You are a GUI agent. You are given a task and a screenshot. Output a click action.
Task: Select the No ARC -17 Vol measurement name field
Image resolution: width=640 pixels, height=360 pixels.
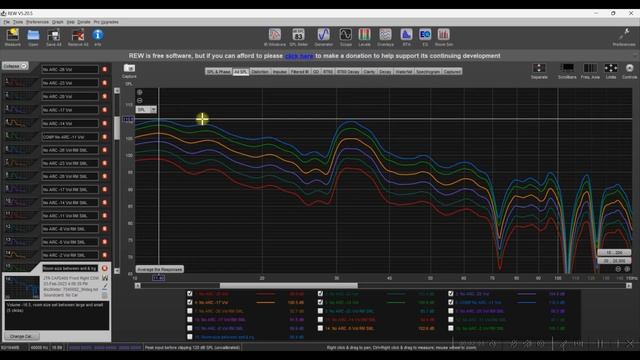pyautogui.click(x=70, y=110)
